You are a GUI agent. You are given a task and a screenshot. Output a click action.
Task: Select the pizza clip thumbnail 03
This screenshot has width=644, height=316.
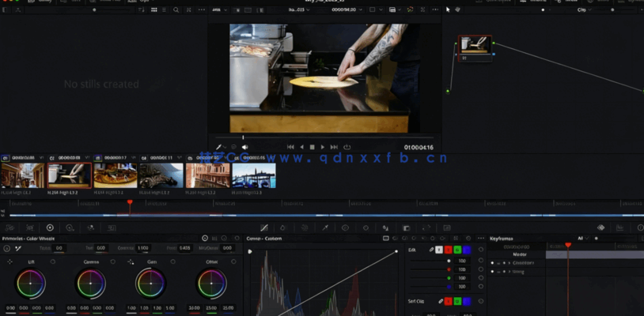[x=115, y=175]
